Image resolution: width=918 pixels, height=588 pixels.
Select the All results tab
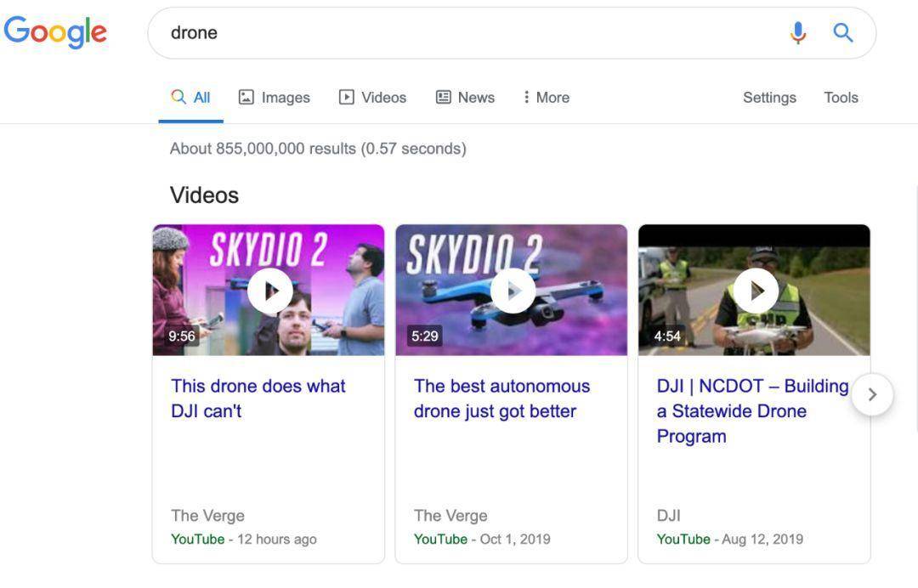[191, 98]
